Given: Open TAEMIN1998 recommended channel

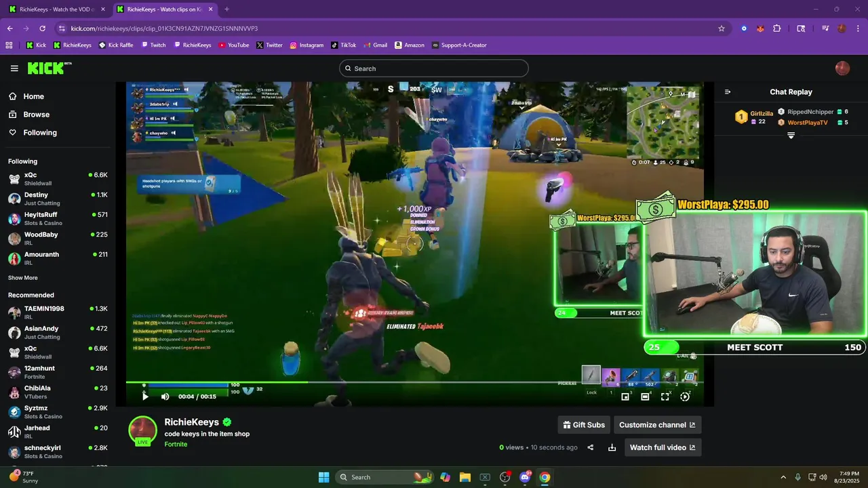Looking at the screenshot, I should [58, 312].
